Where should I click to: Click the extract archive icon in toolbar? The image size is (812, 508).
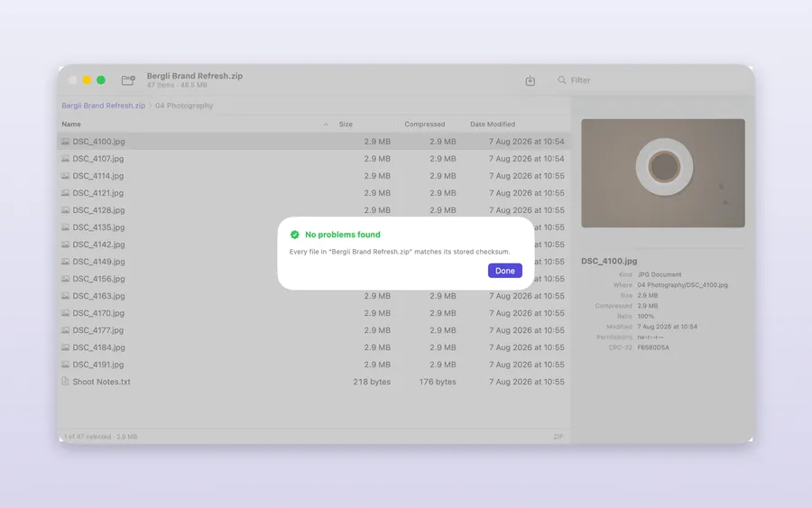(530, 80)
